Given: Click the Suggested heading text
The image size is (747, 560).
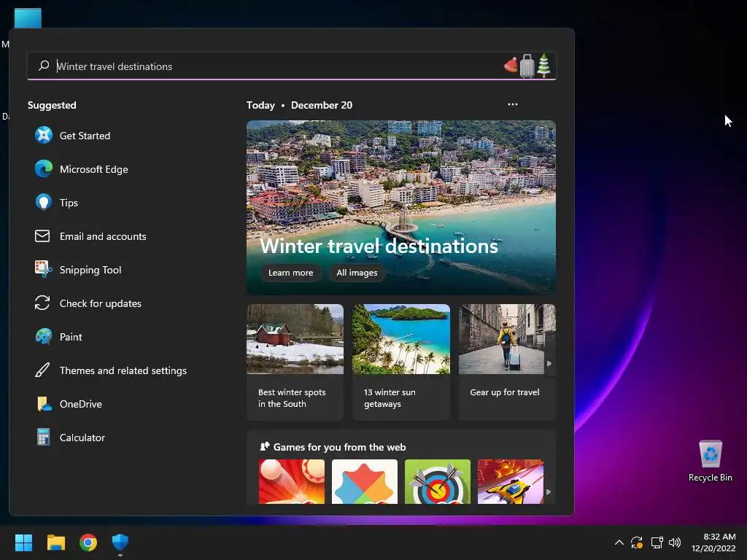Looking at the screenshot, I should coord(52,105).
